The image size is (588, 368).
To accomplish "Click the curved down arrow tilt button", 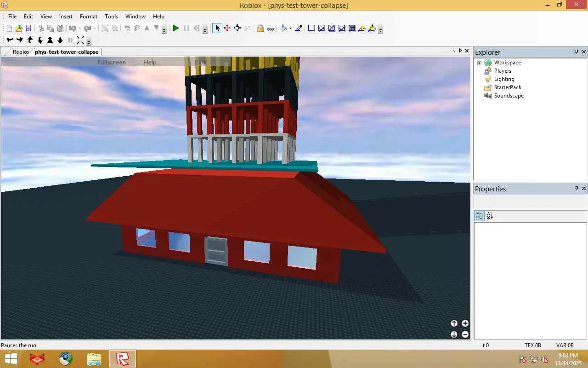I will [x=40, y=40].
